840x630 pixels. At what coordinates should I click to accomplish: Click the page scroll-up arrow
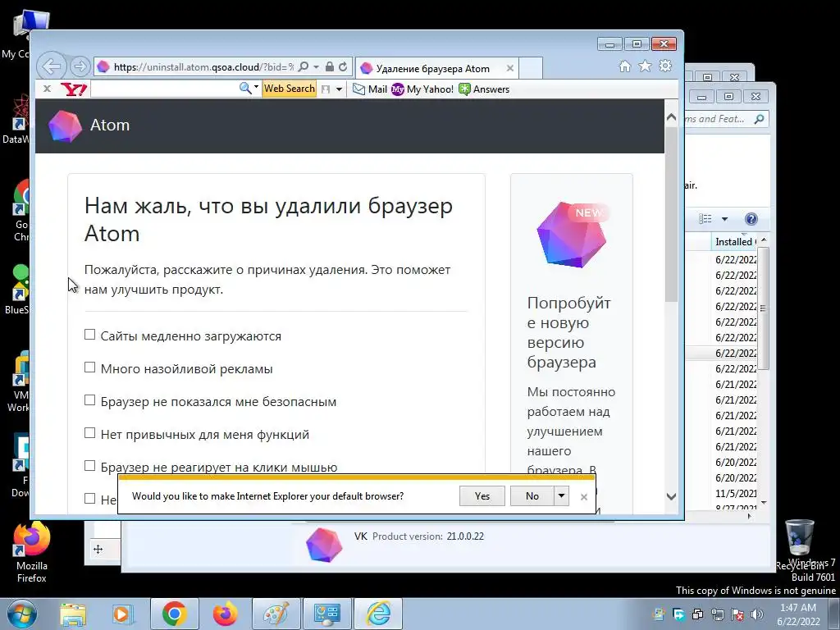pos(671,117)
